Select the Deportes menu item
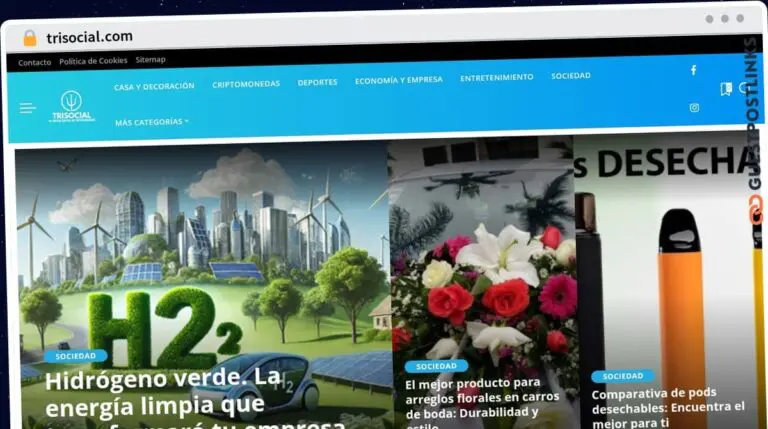768x429 pixels. 317,82
